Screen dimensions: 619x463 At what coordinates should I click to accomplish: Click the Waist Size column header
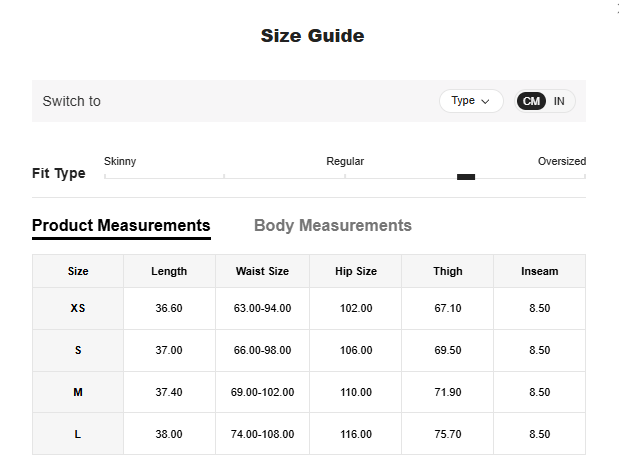(262, 271)
